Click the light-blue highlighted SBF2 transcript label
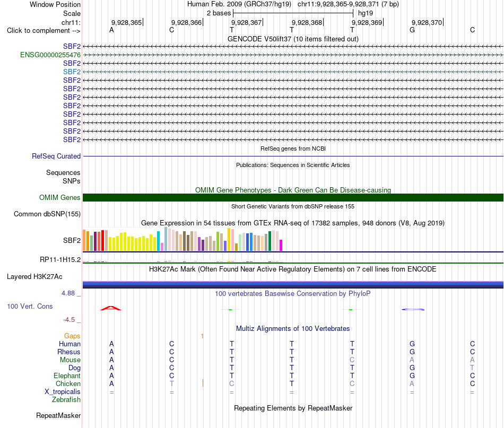Screen dimensions: 504x428 (72, 72)
